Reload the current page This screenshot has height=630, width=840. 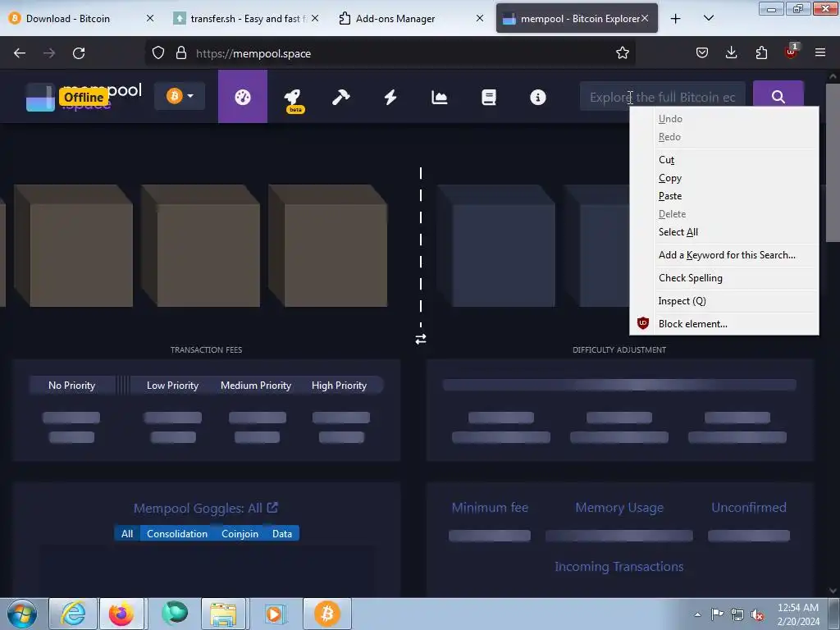[79, 53]
